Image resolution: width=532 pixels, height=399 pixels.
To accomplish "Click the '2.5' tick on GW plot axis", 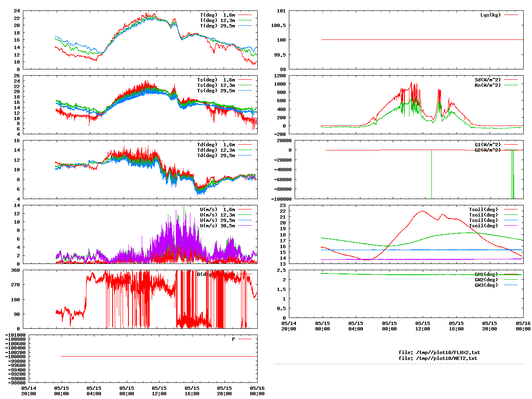I will pyautogui.click(x=281, y=270).
